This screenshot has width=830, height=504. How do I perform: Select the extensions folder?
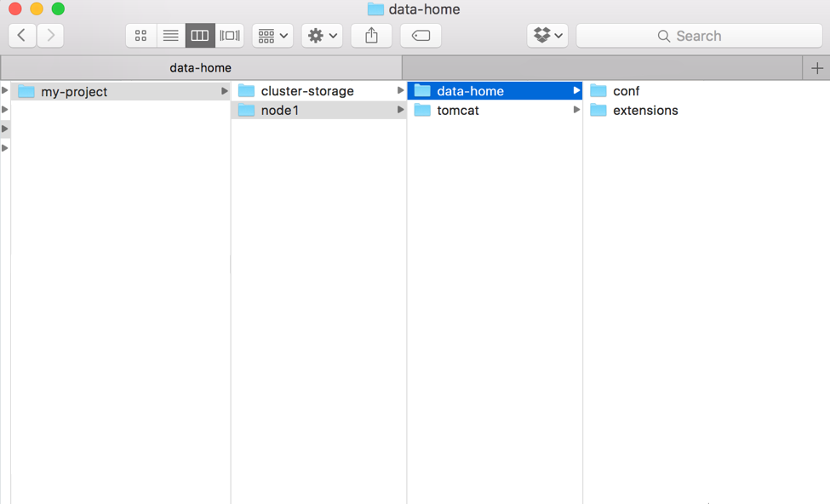tap(644, 110)
